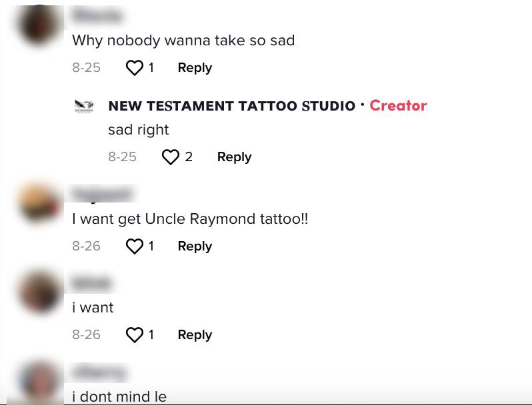Open username above "Why nobody wanna take so sad"
The height and width of the screenshot is (405, 532).
coord(97,15)
